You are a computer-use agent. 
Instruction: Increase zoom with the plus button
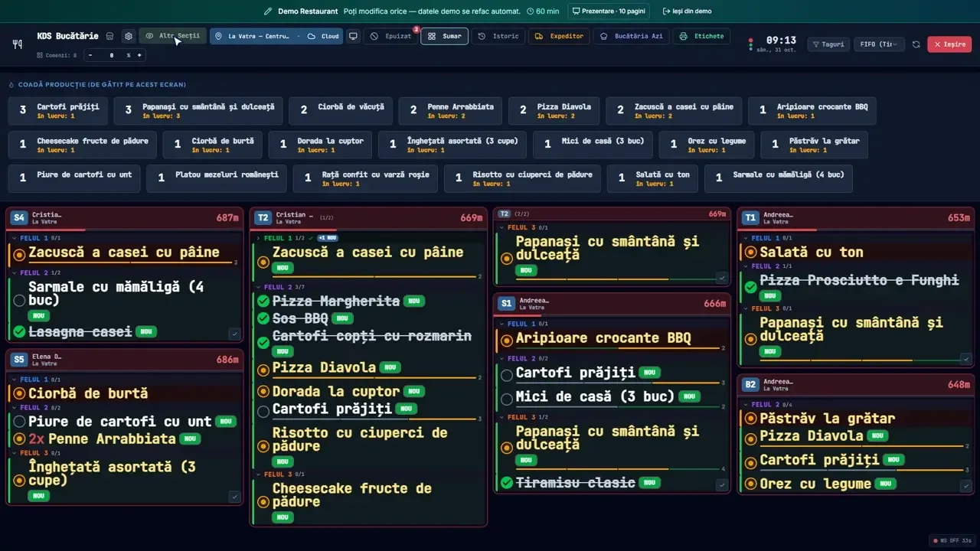[139, 55]
